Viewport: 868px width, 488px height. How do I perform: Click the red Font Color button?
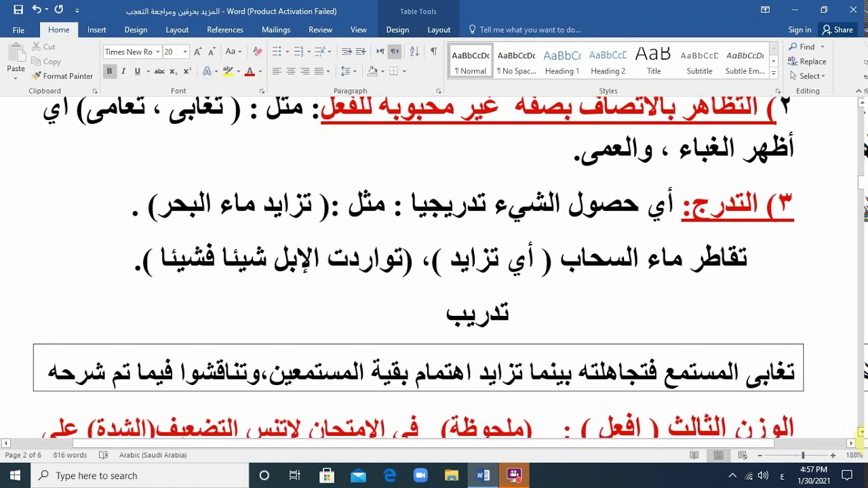click(250, 71)
